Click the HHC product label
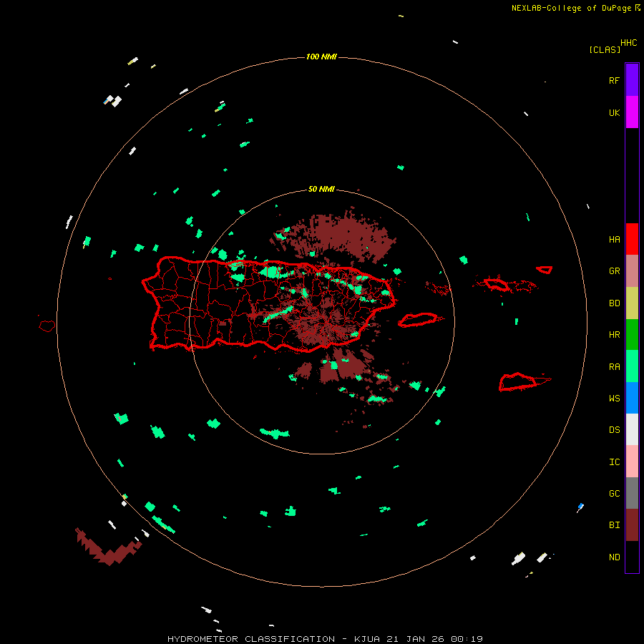Image resolution: width=644 pixels, height=644 pixels. pos(629,43)
